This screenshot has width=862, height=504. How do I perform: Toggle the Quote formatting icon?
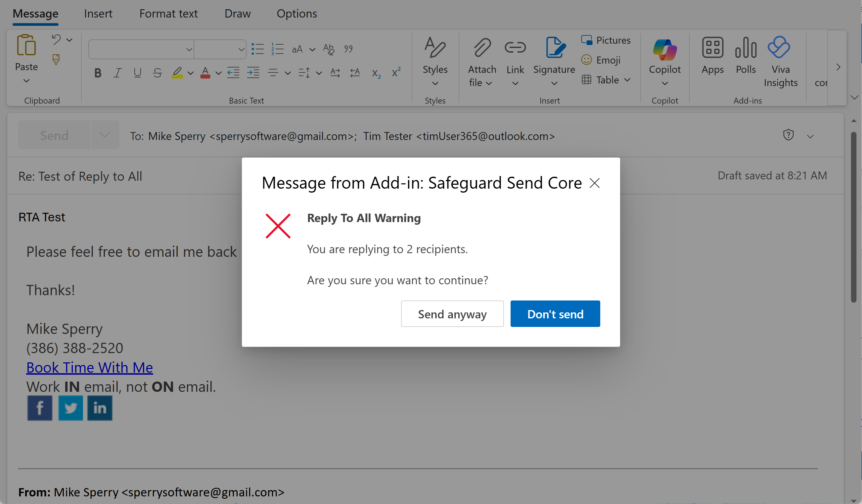(x=348, y=49)
